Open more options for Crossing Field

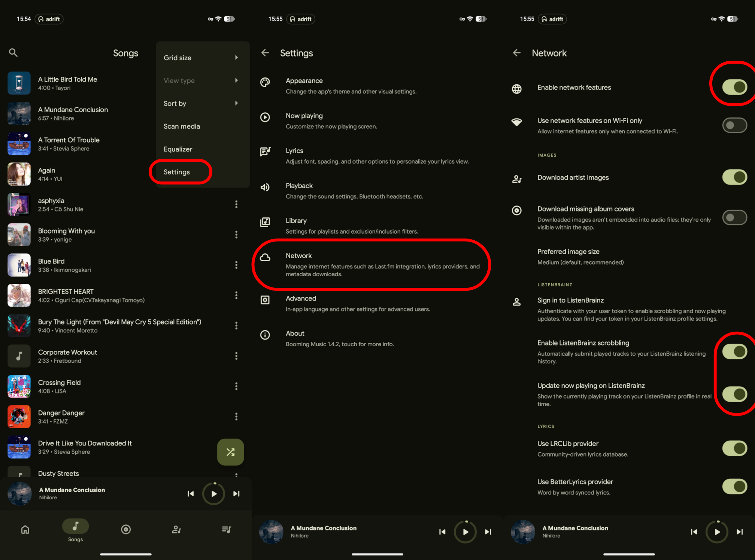pos(236,386)
